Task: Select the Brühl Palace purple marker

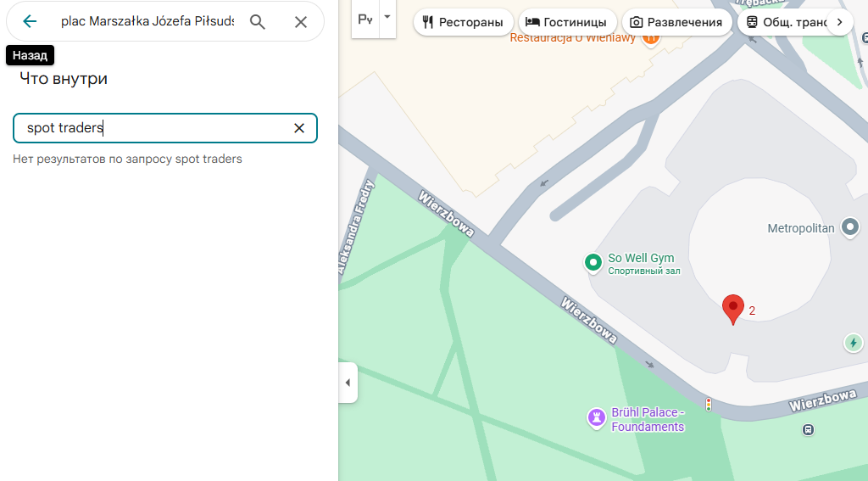Action: click(x=597, y=417)
